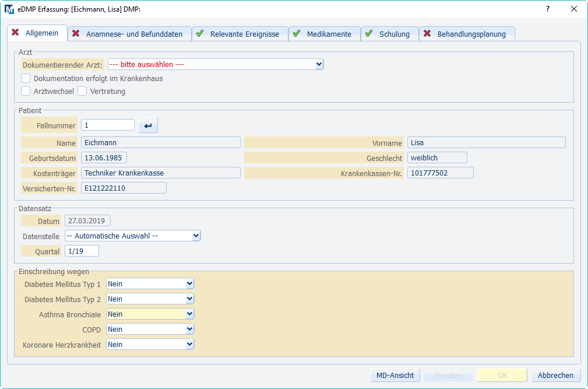Click the eDMP app icon in title bar
The width and height of the screenshot is (588, 389).
tap(9, 9)
